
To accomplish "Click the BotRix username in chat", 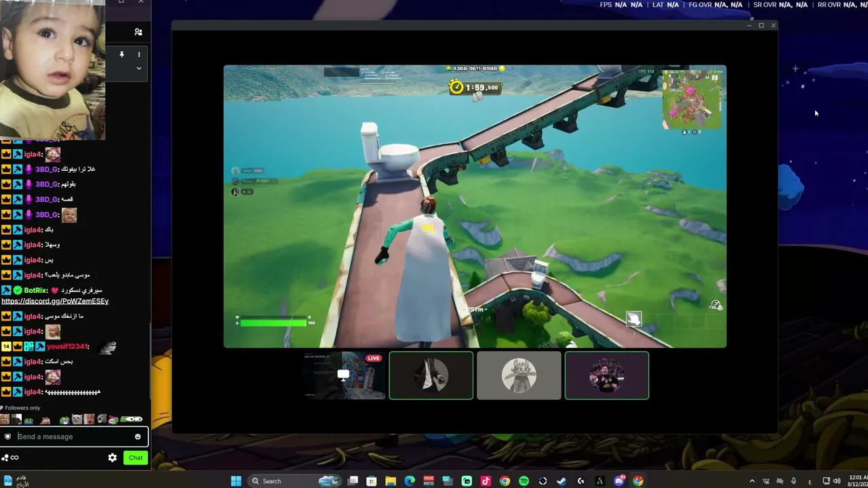I will [34, 290].
